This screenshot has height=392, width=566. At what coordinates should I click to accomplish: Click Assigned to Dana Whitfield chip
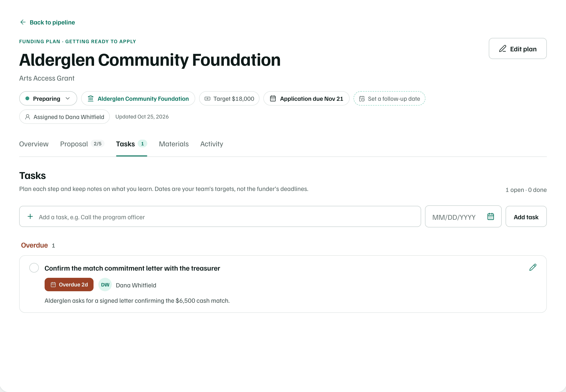pos(64,117)
